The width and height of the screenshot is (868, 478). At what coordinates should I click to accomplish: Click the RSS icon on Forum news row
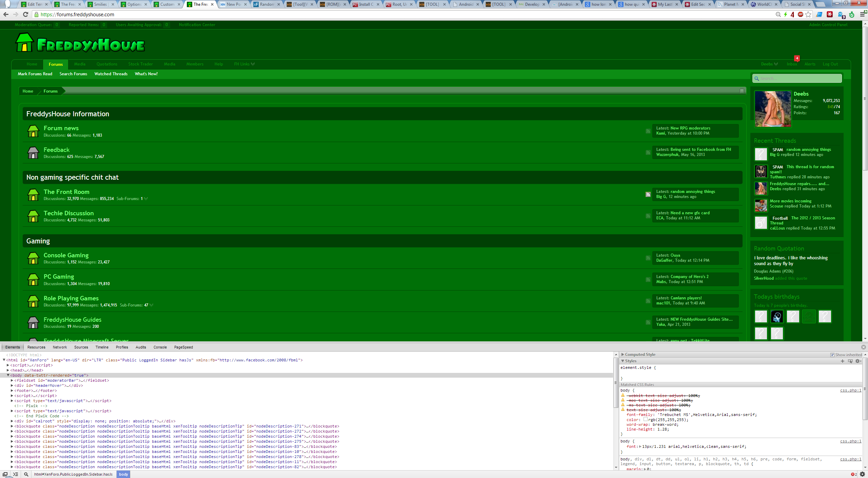[x=648, y=131]
